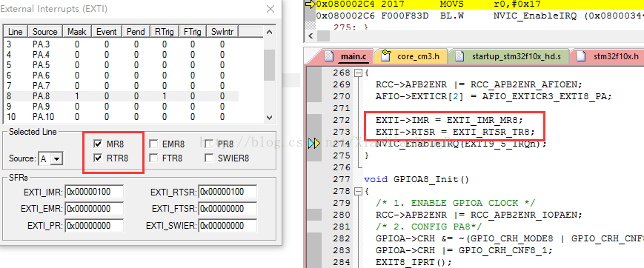Click code line 273 EXTI->RTSR assignment
This screenshot has height=268, width=644.
[456, 133]
